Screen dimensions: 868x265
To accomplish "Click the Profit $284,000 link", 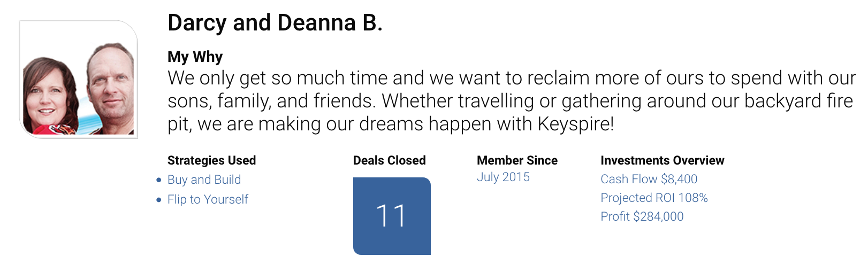I will (x=642, y=216).
